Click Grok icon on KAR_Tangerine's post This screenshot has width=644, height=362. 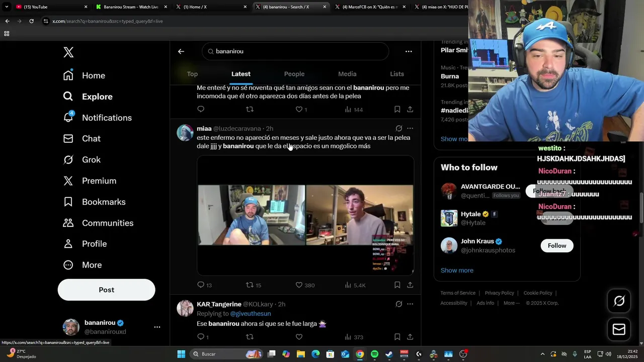398,304
